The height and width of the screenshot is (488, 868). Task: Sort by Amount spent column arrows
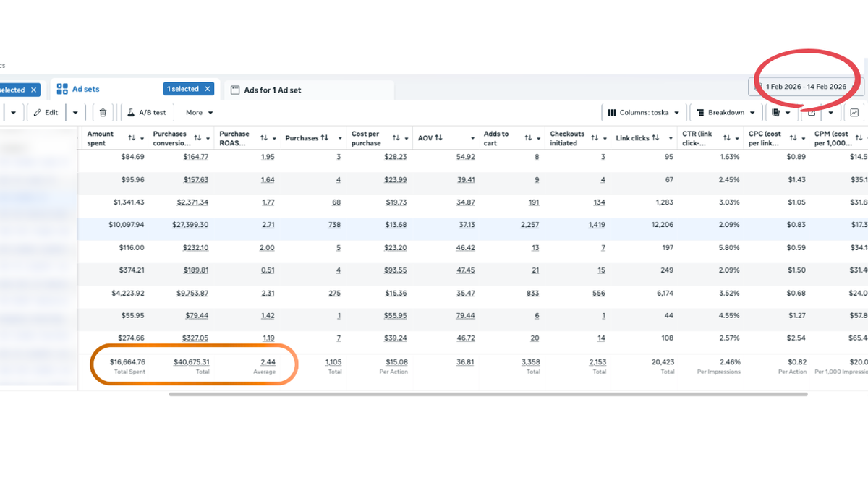pyautogui.click(x=132, y=138)
